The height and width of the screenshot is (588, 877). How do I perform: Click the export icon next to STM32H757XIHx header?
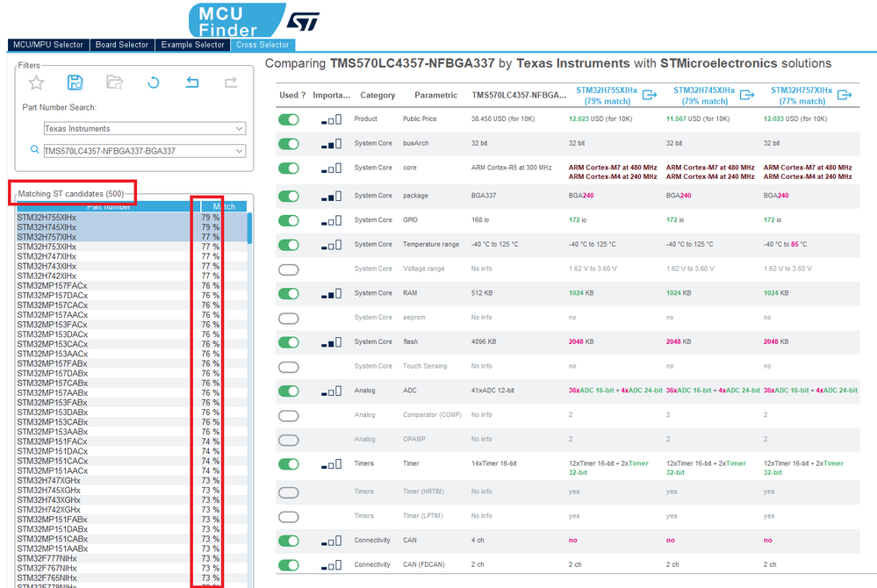[845, 95]
